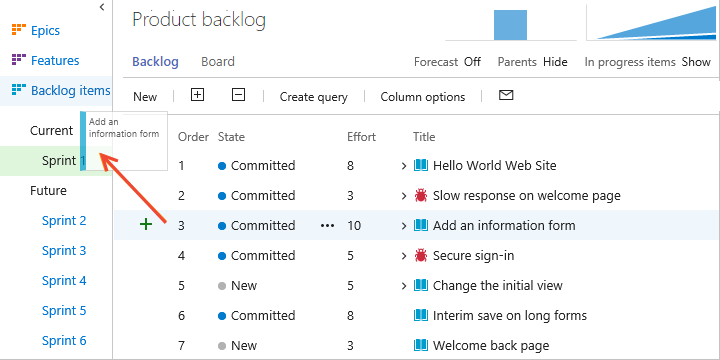The height and width of the screenshot is (360, 720).
Task: Select the Hello World Web Site title
Action: (495, 165)
